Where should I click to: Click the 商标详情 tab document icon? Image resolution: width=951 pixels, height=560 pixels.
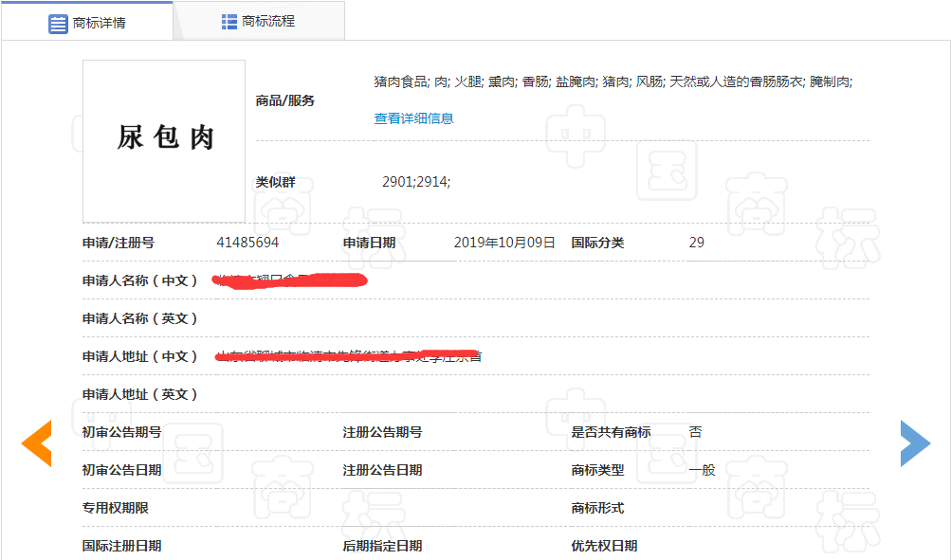coord(58,23)
